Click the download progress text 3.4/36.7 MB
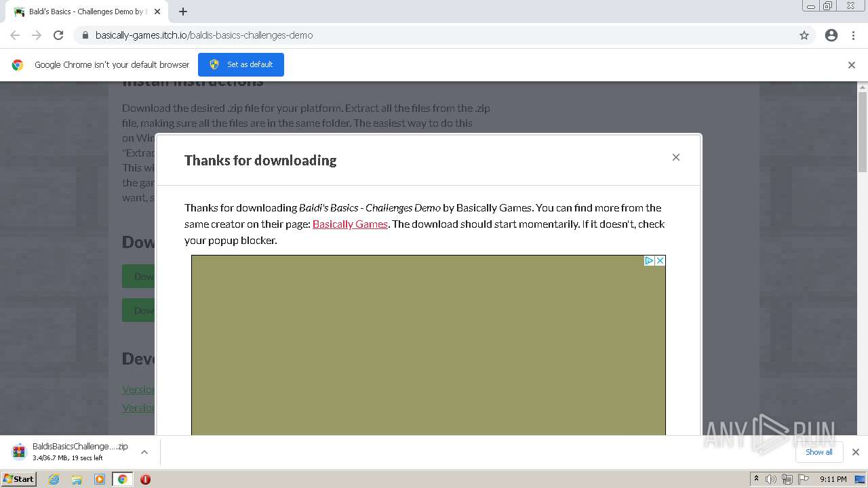This screenshot has height=488, width=868. point(68,458)
